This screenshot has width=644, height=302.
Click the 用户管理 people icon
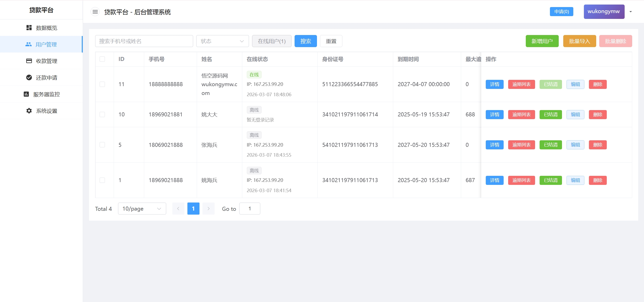[28, 44]
